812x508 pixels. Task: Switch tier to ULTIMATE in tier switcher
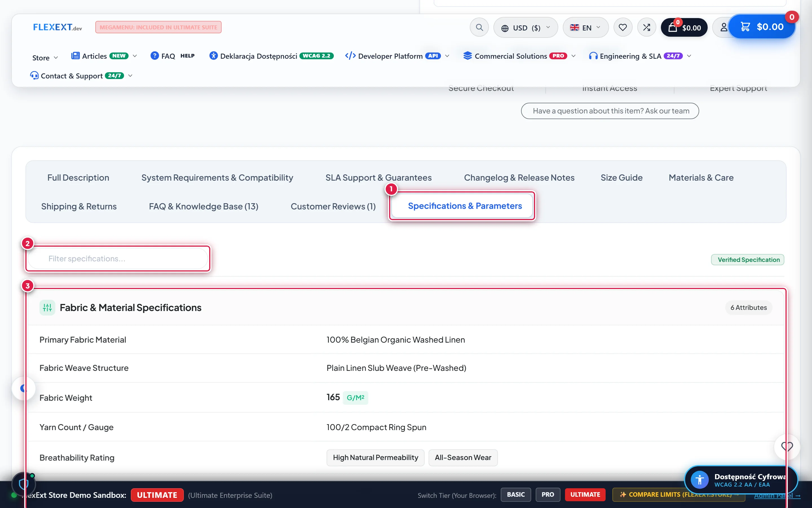click(x=585, y=494)
